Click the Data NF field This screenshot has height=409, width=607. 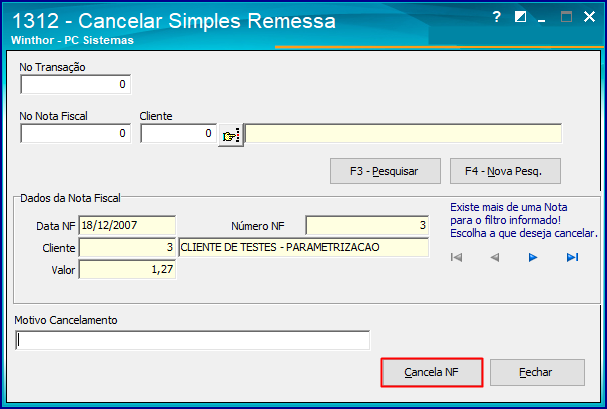[126, 224]
